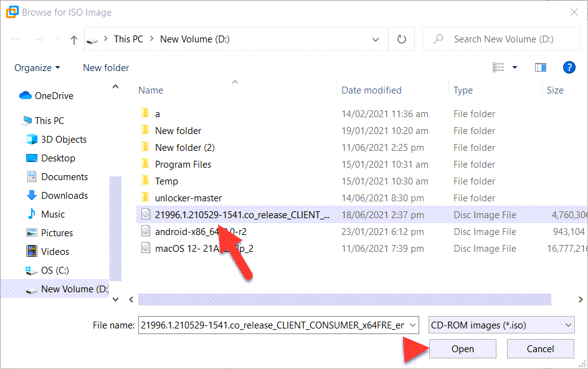The image size is (588, 369).
Task: Click the Cancel button
Action: coord(540,349)
